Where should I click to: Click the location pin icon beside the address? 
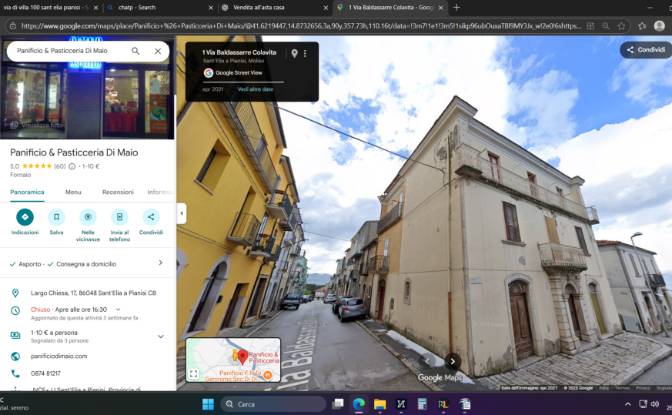pos(15,293)
